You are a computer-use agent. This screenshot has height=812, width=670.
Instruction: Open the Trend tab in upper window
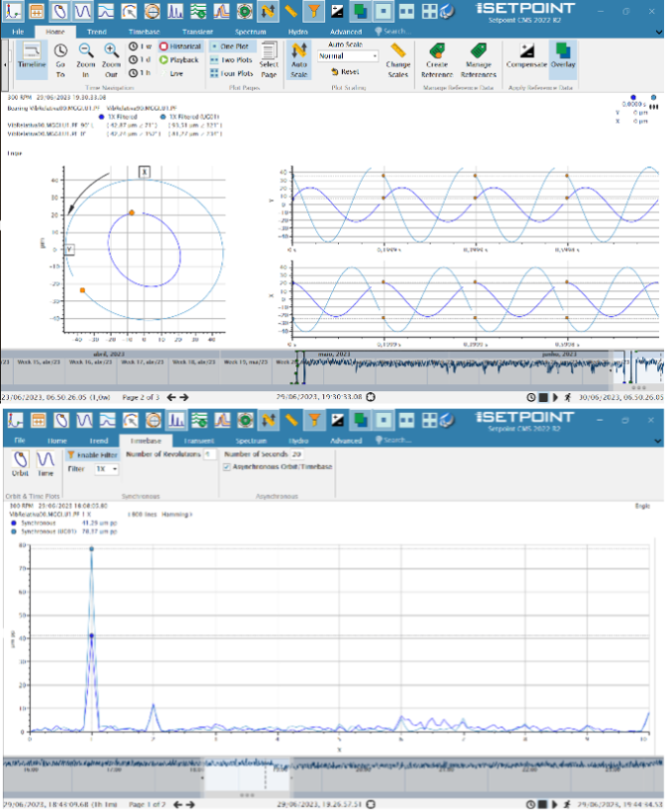coord(98,32)
